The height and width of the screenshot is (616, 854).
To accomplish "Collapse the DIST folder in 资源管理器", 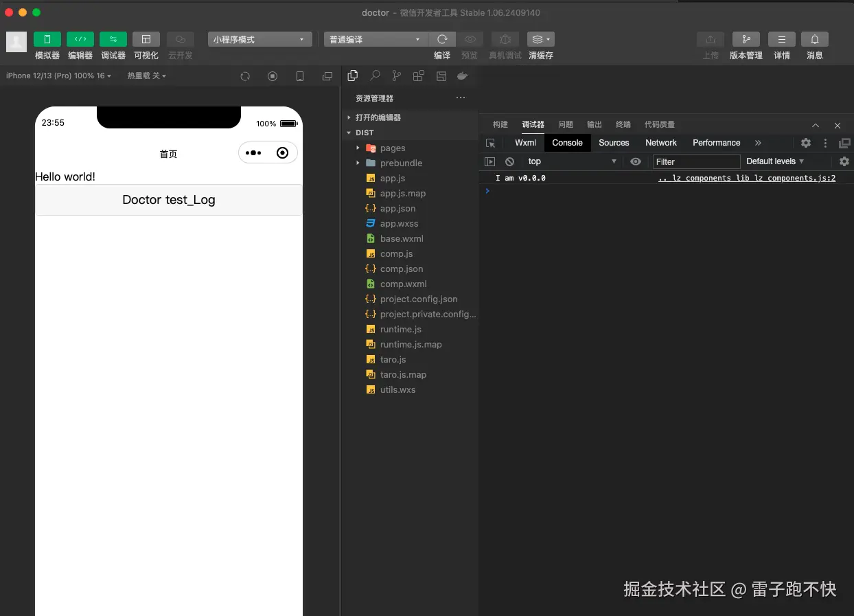I will pos(349,133).
